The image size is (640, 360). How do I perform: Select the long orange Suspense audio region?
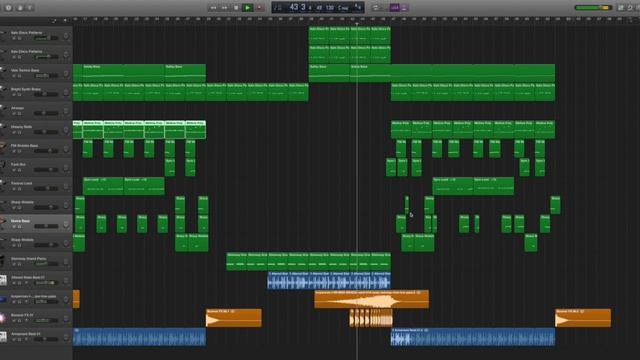371,299
